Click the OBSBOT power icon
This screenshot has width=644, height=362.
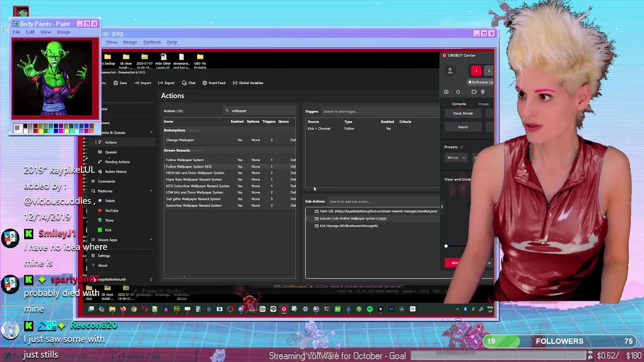coord(458,92)
